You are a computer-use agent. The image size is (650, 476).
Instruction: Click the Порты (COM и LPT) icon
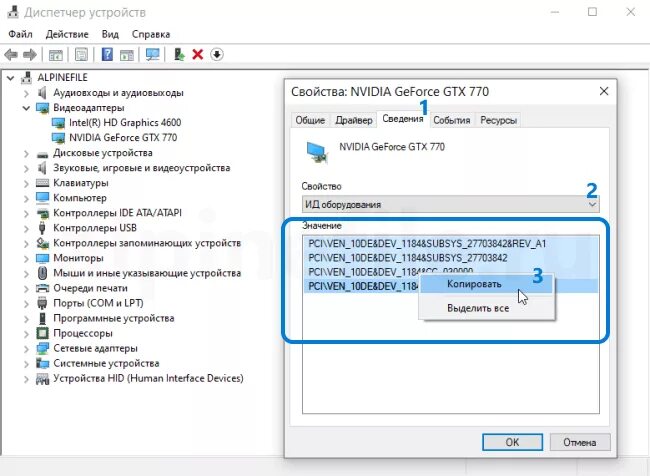[42, 303]
